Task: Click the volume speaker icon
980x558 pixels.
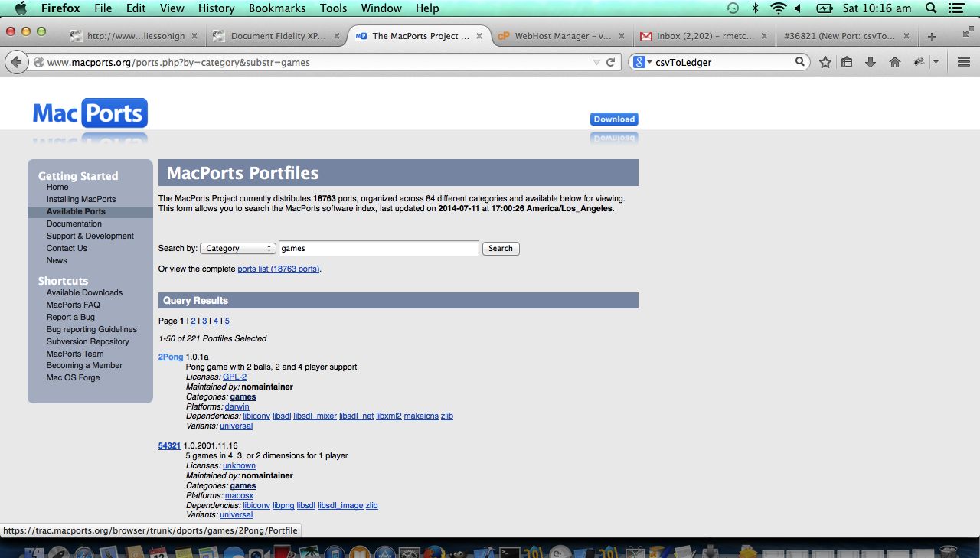Action: [x=798, y=8]
